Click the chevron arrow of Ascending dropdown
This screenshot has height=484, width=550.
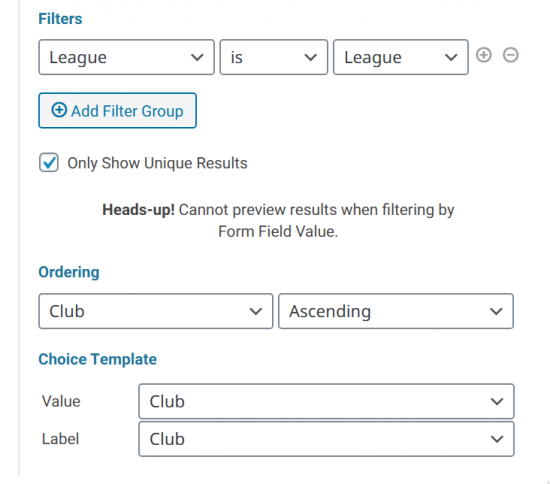(496, 311)
